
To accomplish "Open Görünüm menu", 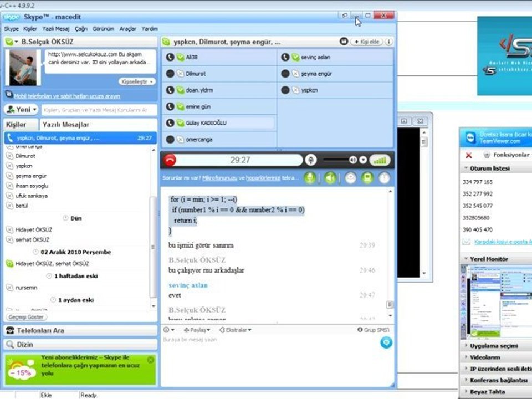I will pos(103,29).
